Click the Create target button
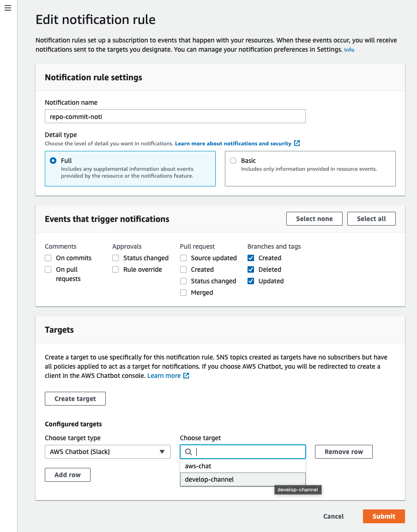Image resolution: width=417 pixels, height=532 pixels. (75, 399)
